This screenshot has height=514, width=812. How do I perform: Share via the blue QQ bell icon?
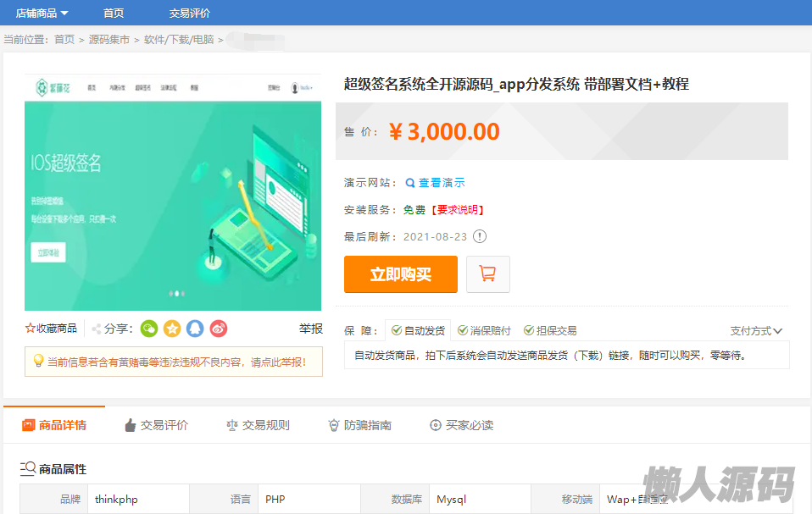[x=195, y=329]
